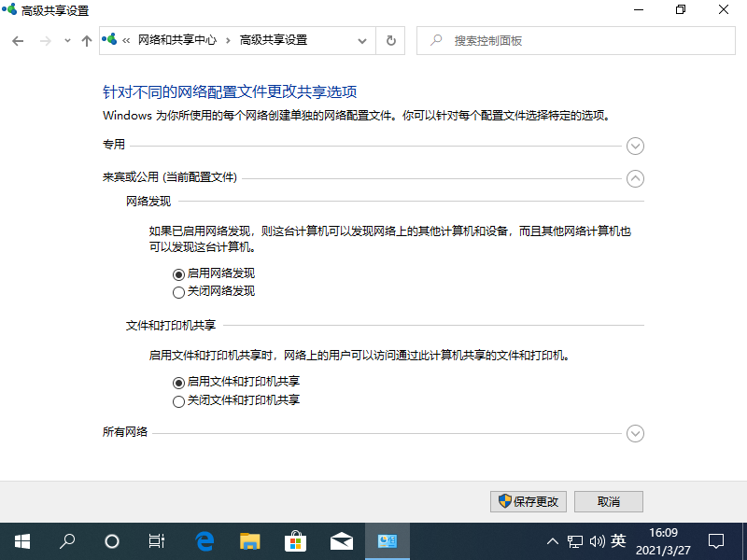The height and width of the screenshot is (560, 747).
Task: 选择启用网络发现单选按钮
Action: (176, 273)
